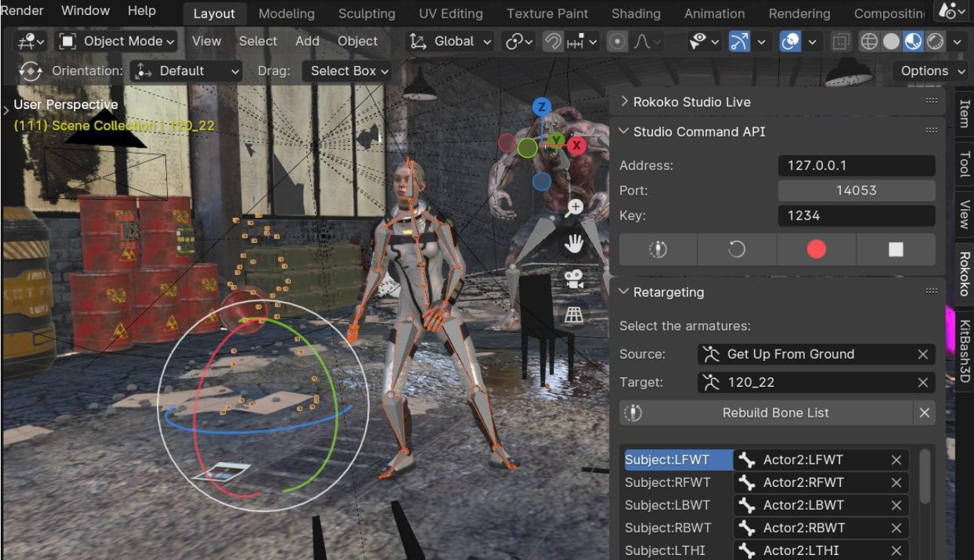
Task: Switch to the UV Editing workspace tab
Action: [x=450, y=14]
